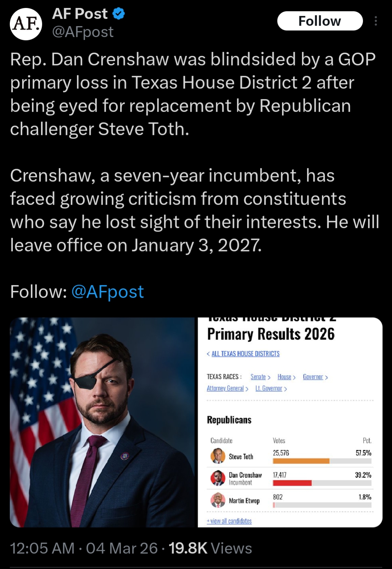Click view all candidates link
Viewport: 392px width, 569px height.
pyautogui.click(x=229, y=521)
